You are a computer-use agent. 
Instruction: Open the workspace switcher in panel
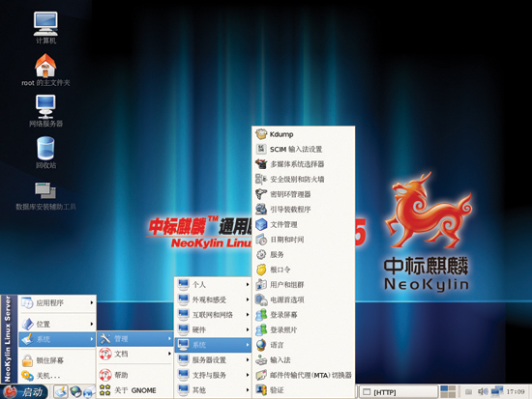[x=448, y=392]
